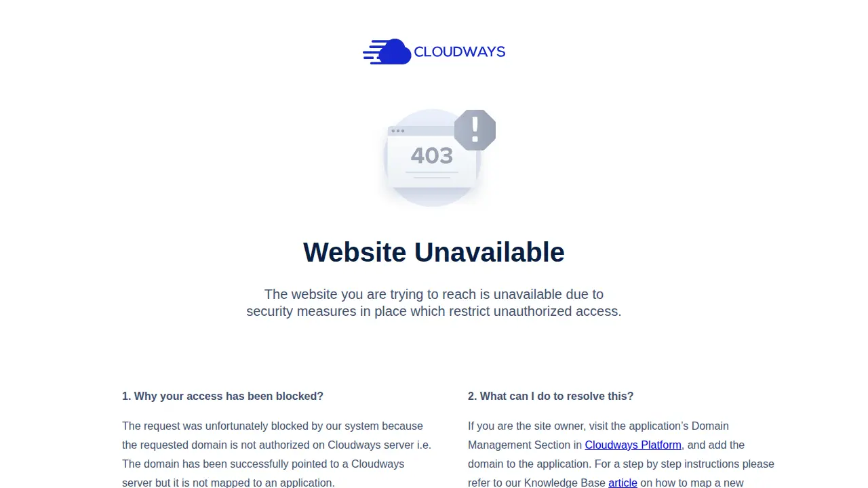This screenshot has width=868, height=488.
Task: Click the octagon exclamation warning badge
Action: tap(475, 129)
